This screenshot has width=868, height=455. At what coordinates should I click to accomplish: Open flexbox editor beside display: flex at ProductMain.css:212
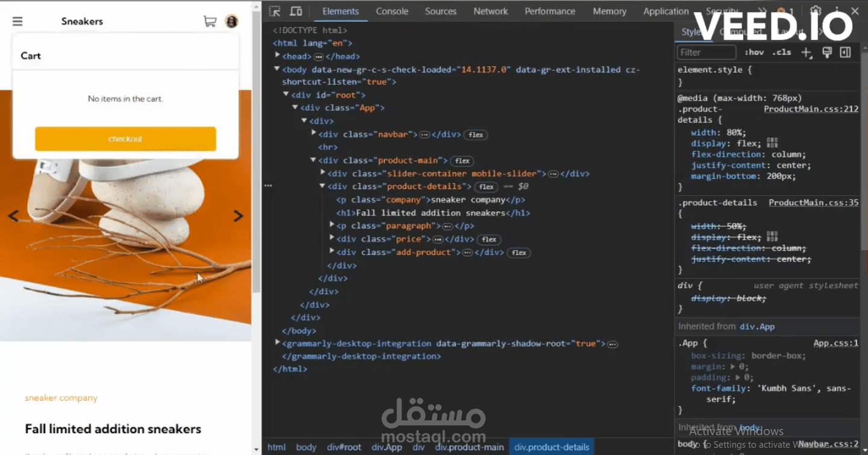point(772,143)
